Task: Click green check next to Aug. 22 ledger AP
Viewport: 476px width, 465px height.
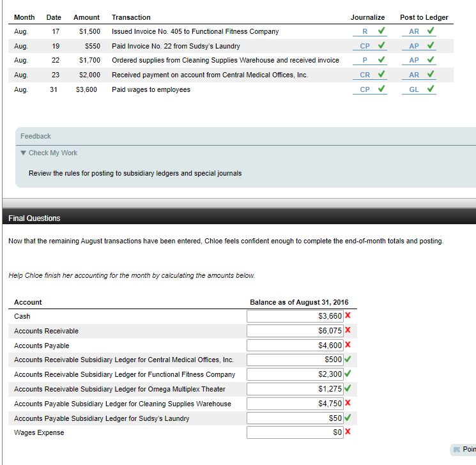Action: [431, 59]
